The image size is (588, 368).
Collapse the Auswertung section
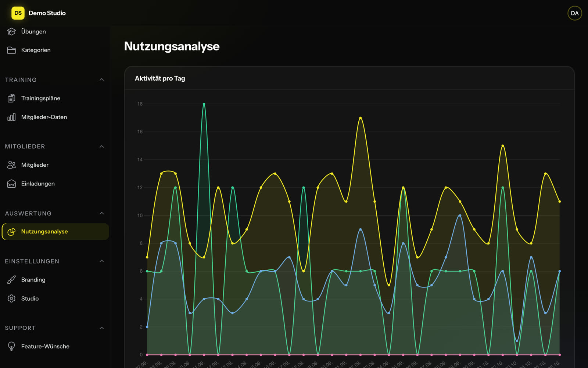click(x=102, y=213)
